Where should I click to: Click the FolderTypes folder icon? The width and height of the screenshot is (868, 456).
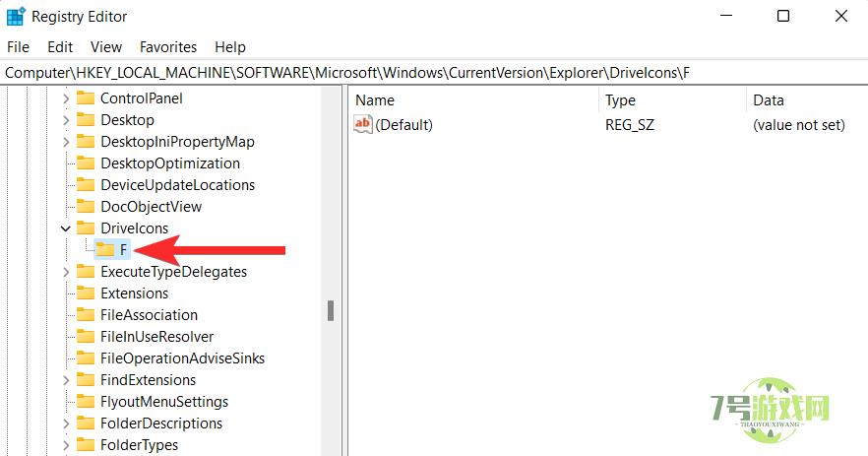[x=86, y=444]
